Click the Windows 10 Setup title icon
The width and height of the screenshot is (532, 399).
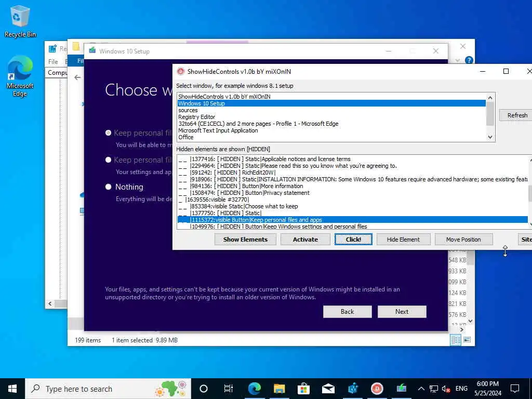[92, 51]
